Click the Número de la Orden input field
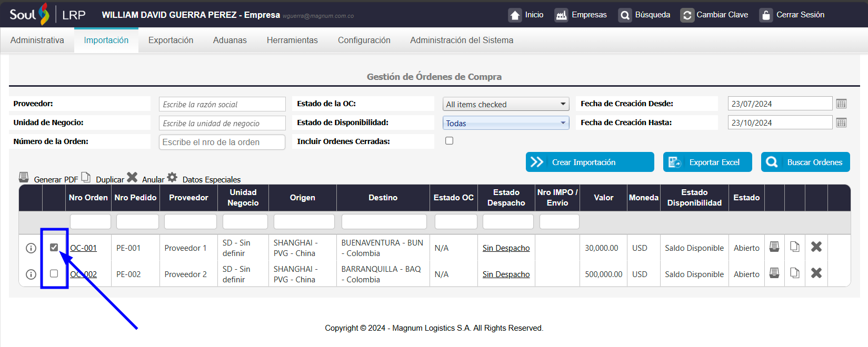Screen dimensions: 868x347 pyautogui.click(x=222, y=142)
